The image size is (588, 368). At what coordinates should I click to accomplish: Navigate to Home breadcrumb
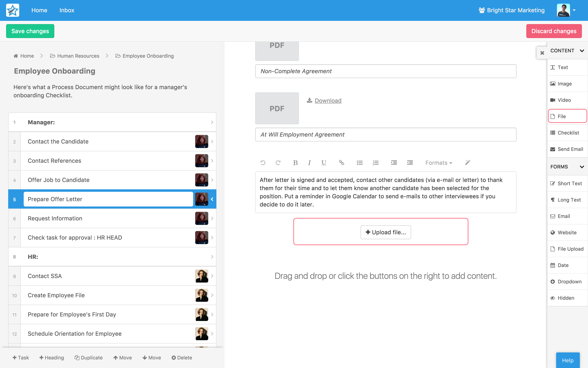point(23,56)
